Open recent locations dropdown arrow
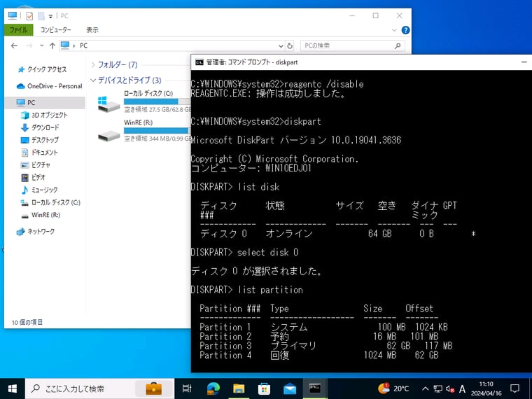 (41, 45)
